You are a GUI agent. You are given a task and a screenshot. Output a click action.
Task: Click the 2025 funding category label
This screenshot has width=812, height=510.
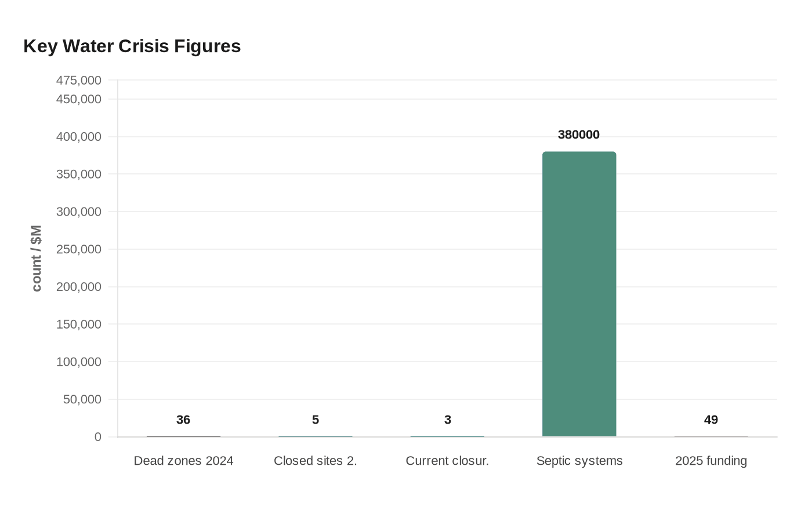pyautogui.click(x=710, y=461)
